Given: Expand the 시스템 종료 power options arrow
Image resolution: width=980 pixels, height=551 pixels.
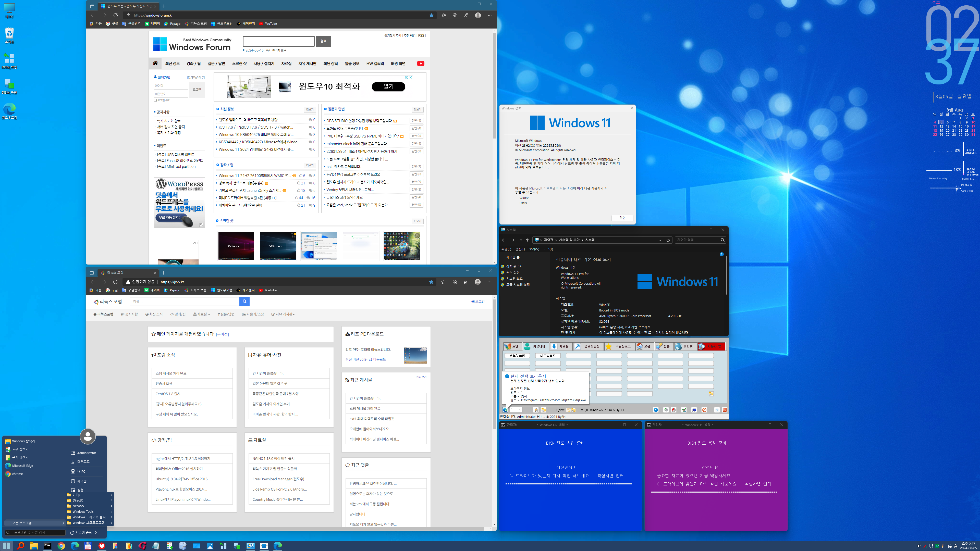Looking at the screenshot, I should click(x=96, y=532).
